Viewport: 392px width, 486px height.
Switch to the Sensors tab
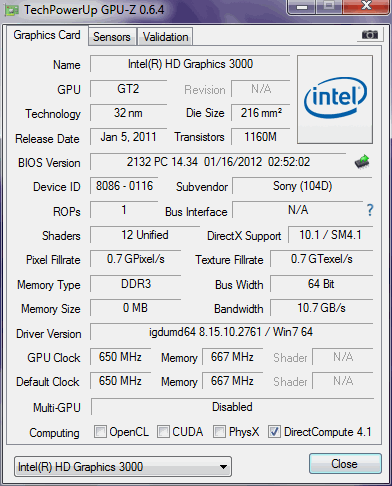[x=112, y=37]
